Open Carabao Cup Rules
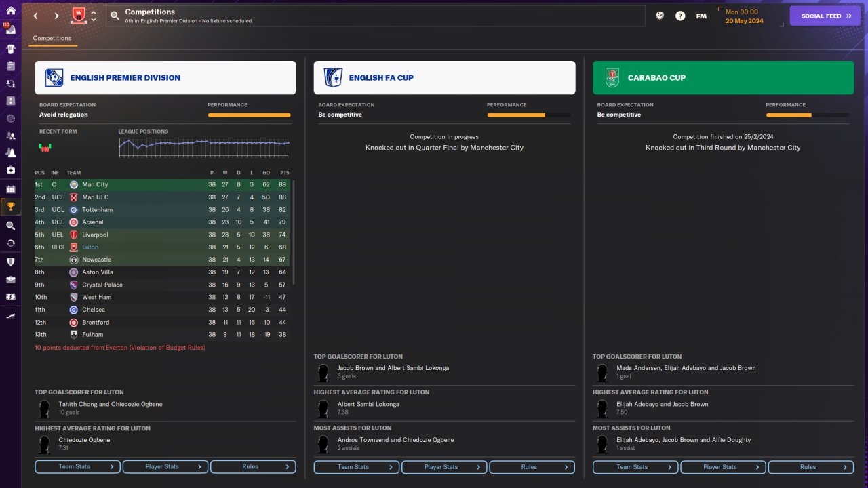The height and width of the screenshot is (488, 868). [810, 467]
